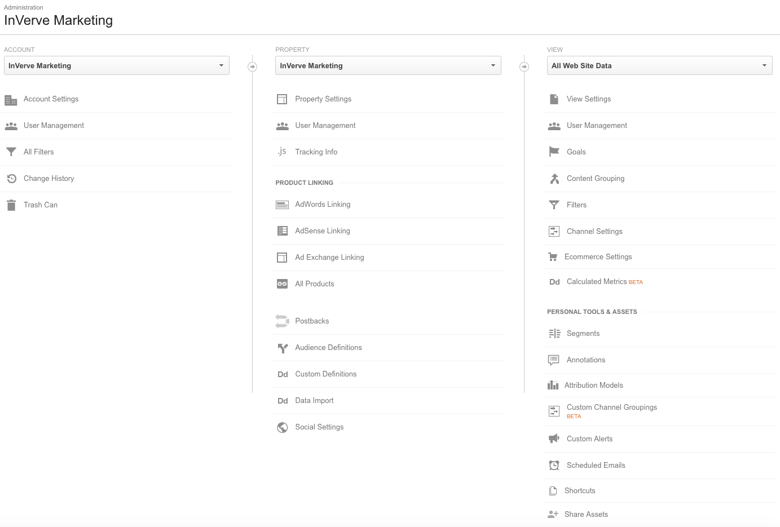Open AdWords Linking text link
The image size is (780, 527).
322,204
